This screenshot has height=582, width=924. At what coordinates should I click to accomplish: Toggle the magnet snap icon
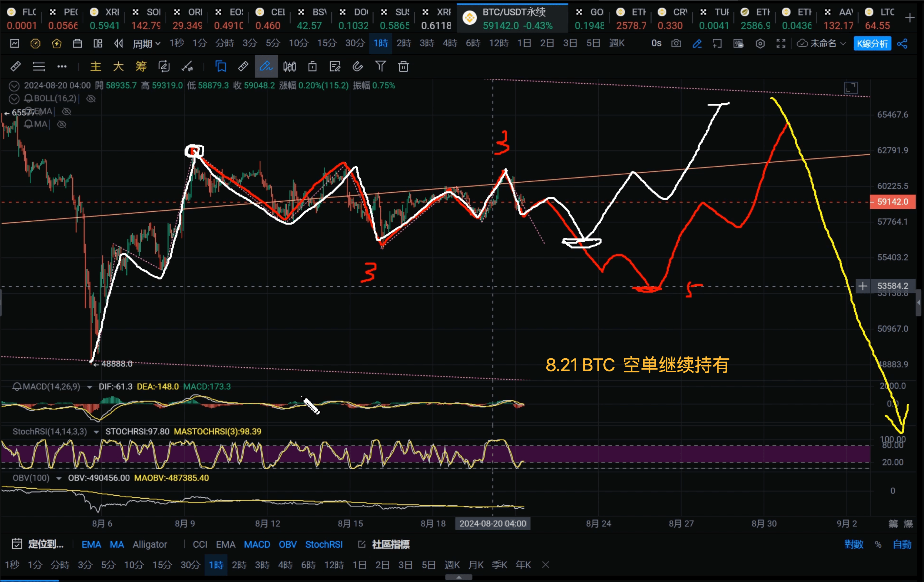coord(358,67)
